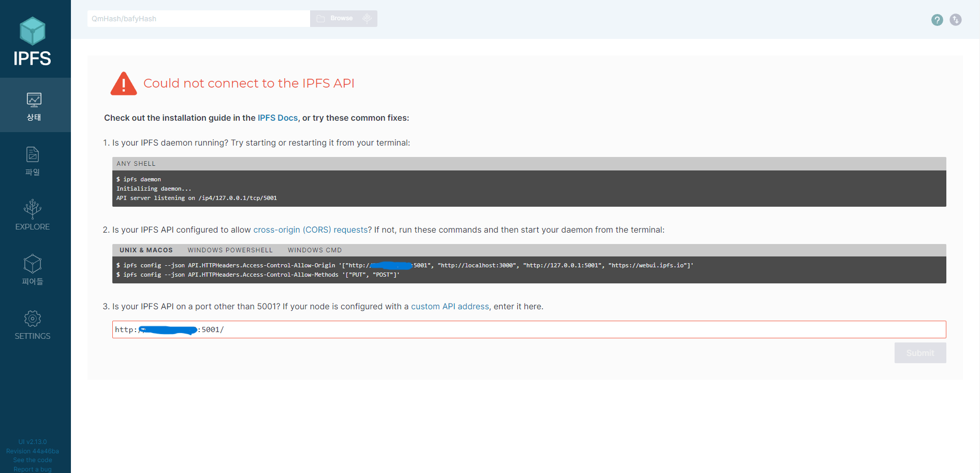Click the SETTINGS sidebar label
This screenshot has width=980, height=473.
(x=33, y=336)
